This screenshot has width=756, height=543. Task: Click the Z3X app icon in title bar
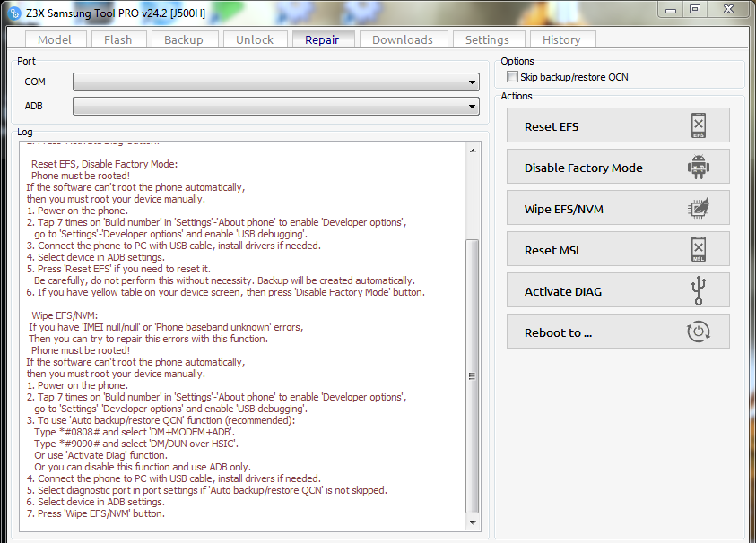15,13
